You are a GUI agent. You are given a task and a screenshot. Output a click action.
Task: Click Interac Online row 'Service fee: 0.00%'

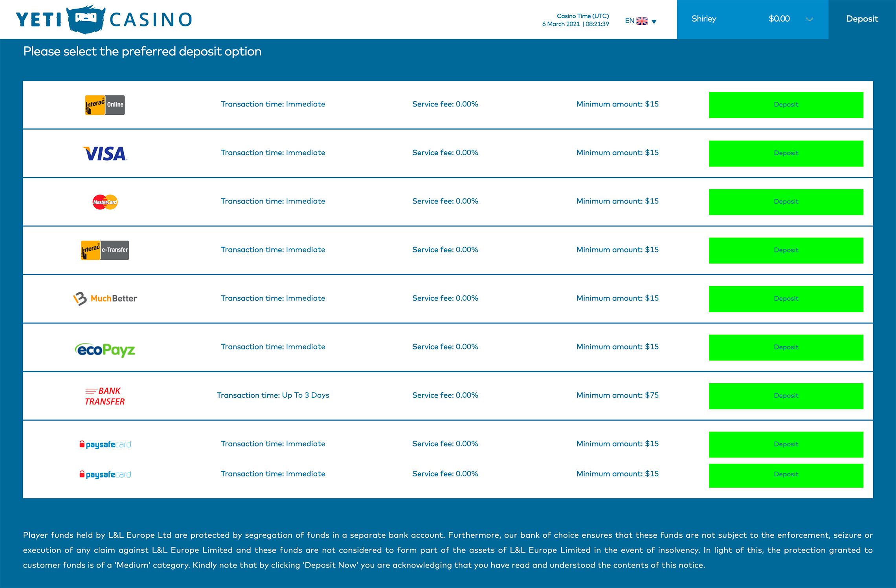[445, 104]
